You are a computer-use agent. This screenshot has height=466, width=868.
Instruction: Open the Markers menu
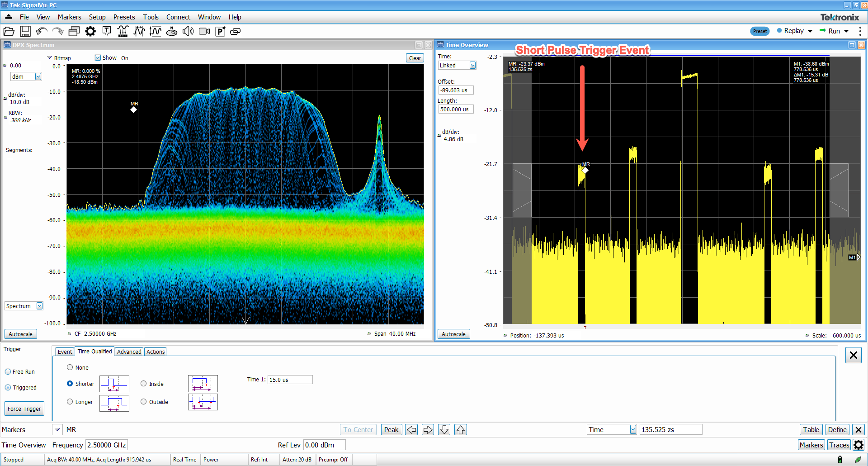[69, 17]
